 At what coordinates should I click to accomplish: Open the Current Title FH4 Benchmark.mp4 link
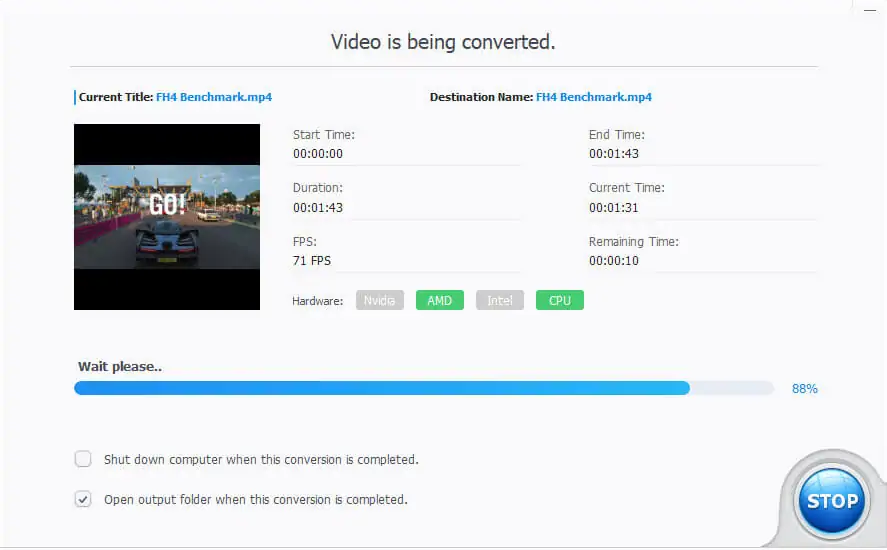(x=214, y=97)
